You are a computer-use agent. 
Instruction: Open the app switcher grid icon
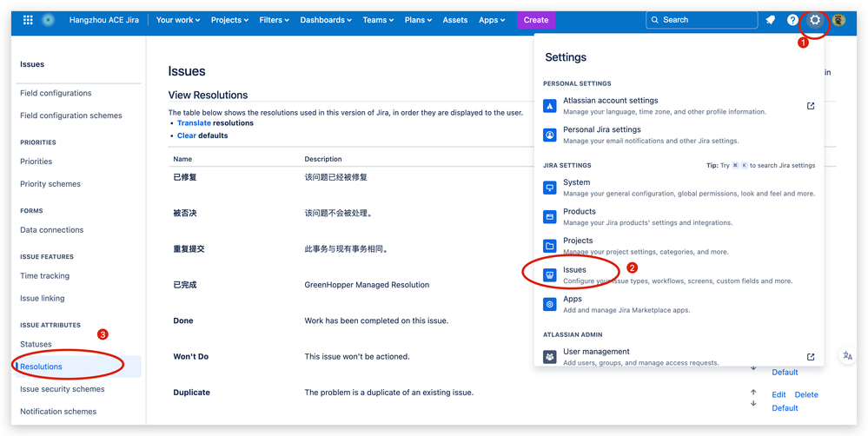click(28, 20)
